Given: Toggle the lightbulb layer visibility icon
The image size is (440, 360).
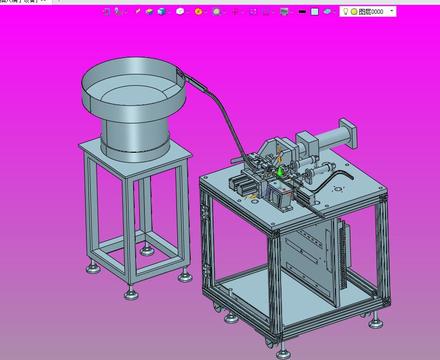Looking at the screenshot, I should [346, 12].
